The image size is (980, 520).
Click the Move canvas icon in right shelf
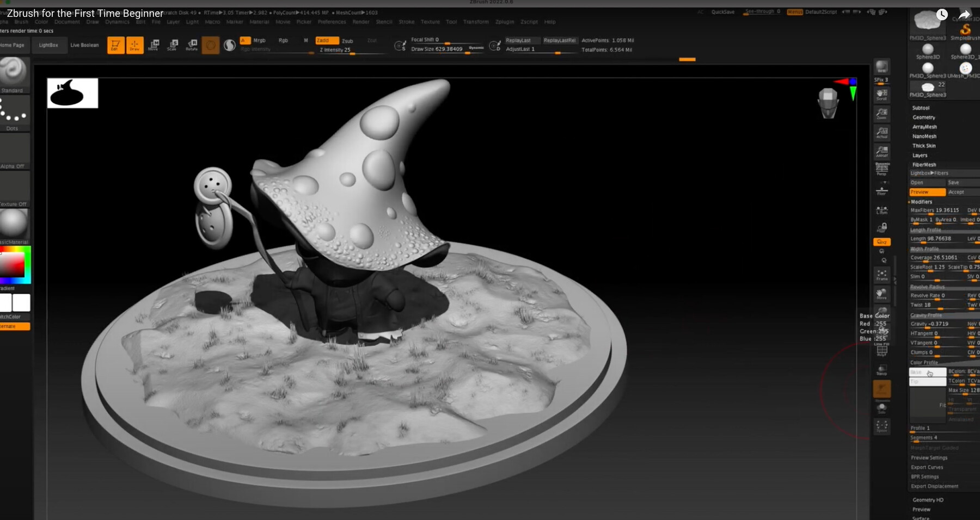[x=881, y=294]
